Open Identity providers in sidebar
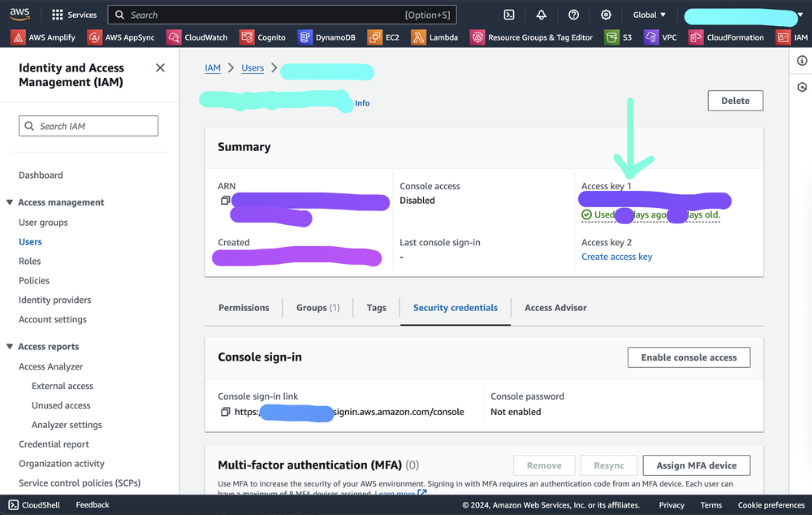Viewport: 812px width, 515px height. [54, 300]
